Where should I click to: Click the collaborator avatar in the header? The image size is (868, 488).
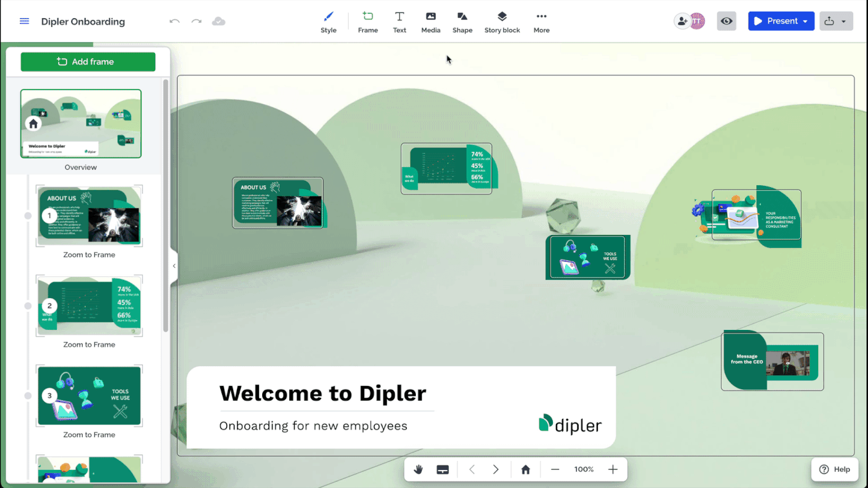click(x=697, y=21)
